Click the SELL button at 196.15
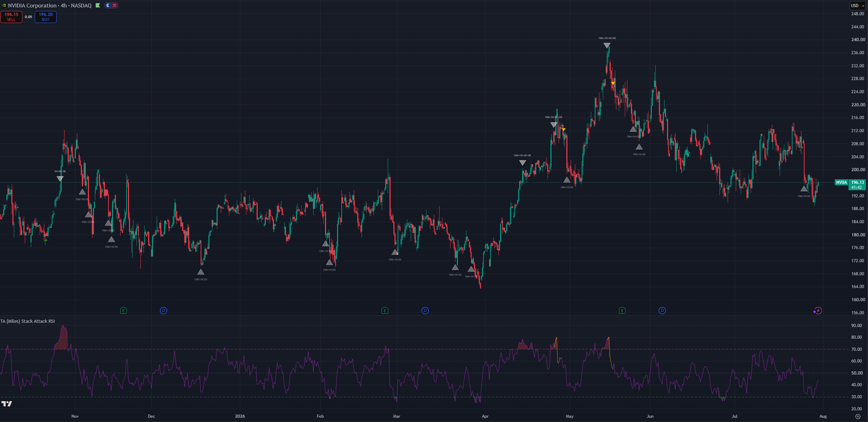 point(11,17)
